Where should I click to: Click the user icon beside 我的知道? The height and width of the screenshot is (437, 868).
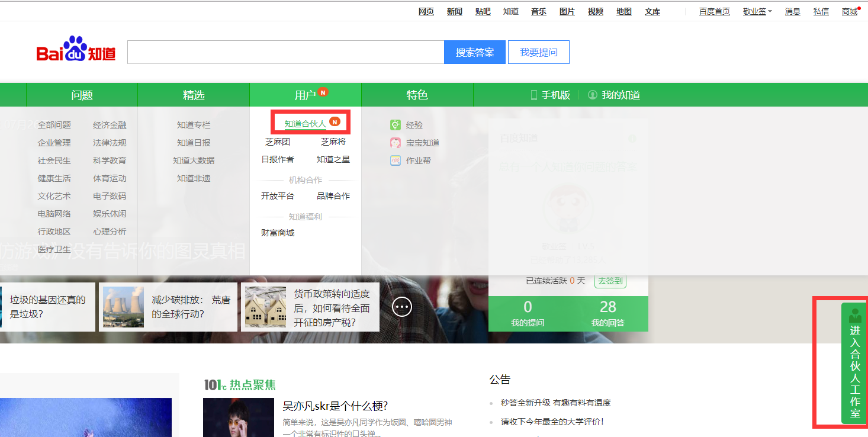pos(592,95)
